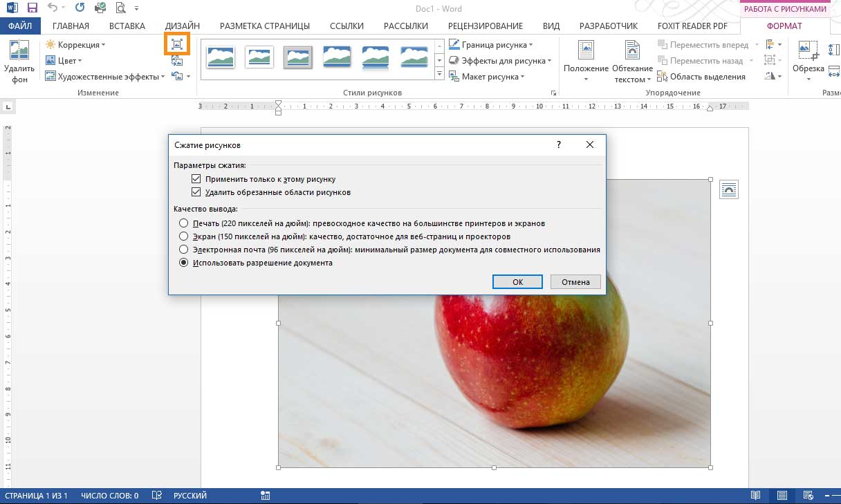Click the layout options icon beside the picture
The height and width of the screenshot is (504, 841).
[728, 189]
